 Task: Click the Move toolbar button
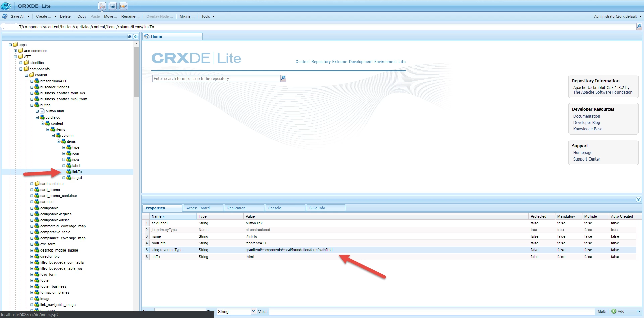click(x=110, y=16)
